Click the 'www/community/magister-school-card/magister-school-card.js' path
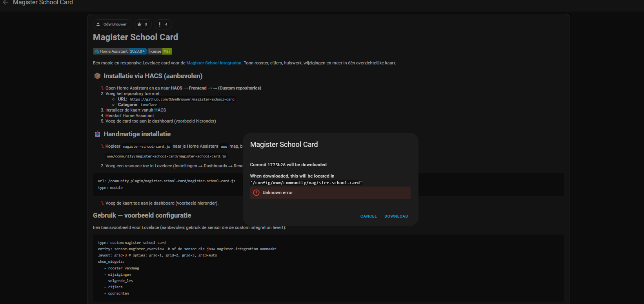644x304 pixels. point(166,156)
